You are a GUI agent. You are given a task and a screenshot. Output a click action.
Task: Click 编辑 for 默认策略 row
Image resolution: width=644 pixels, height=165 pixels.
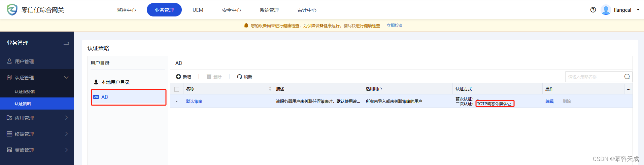tap(549, 101)
